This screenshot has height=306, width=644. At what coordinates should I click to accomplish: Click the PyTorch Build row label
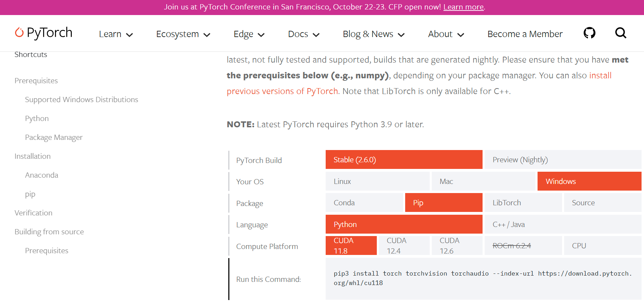[259, 160]
